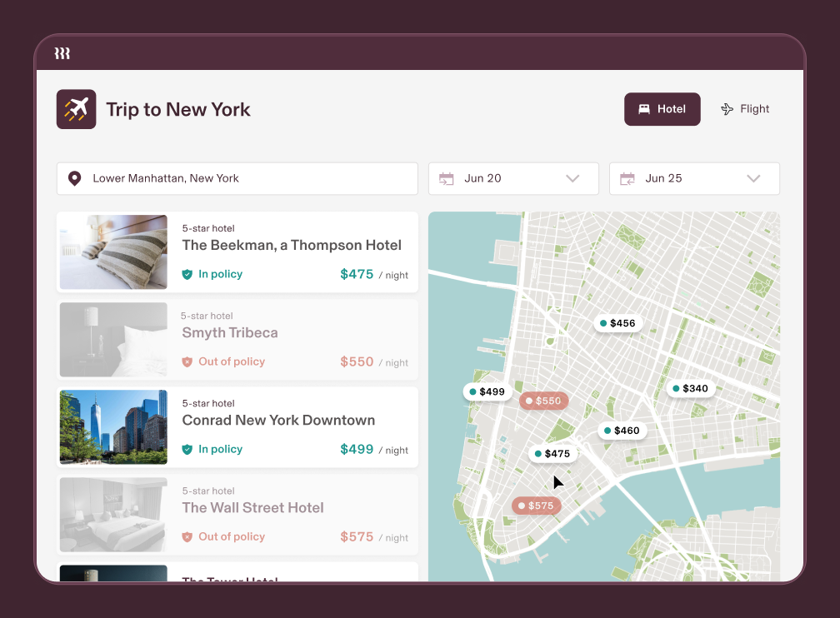Select the $499 price marker on the map
The width and height of the screenshot is (840, 618).
(487, 391)
